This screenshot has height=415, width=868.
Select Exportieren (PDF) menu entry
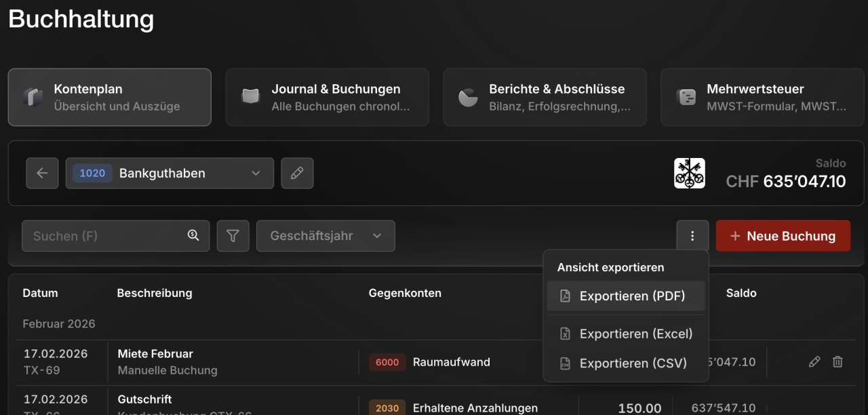coord(626,296)
